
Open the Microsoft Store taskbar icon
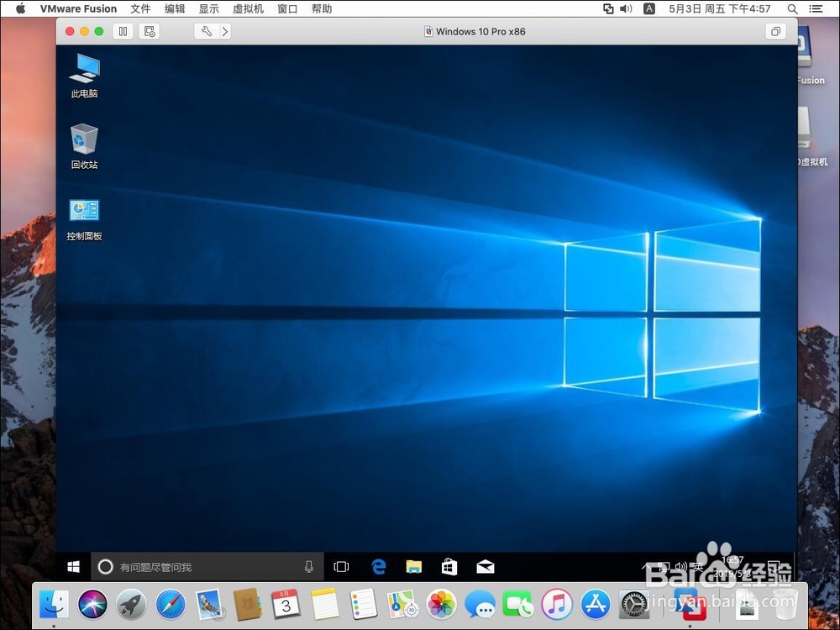(x=449, y=567)
